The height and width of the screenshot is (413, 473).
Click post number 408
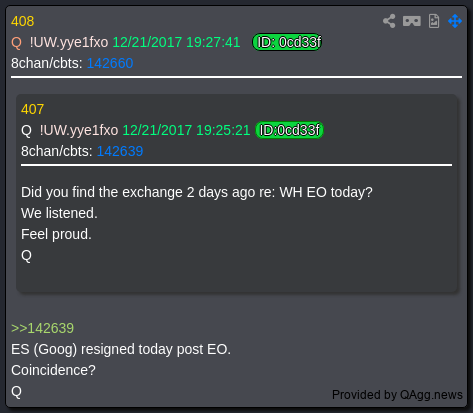pos(22,21)
